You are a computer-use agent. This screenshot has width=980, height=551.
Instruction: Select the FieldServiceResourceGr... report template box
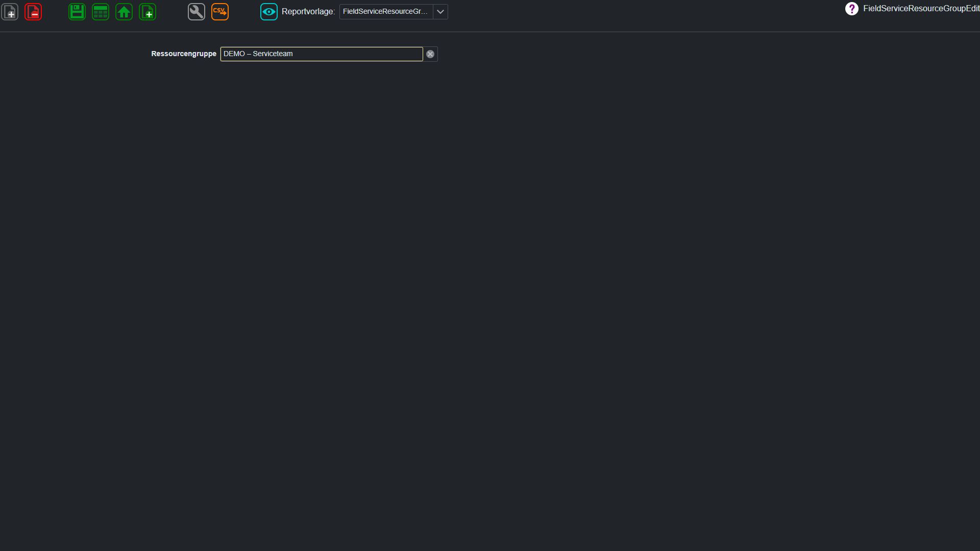[386, 12]
